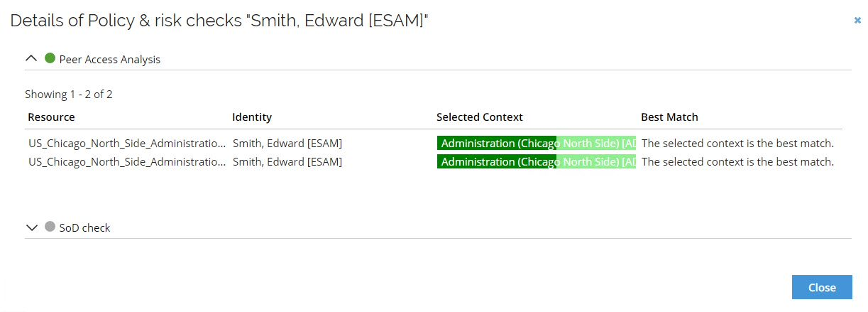The width and height of the screenshot is (868, 312).
Task: Open the SoD check section label
Action: click(x=85, y=227)
